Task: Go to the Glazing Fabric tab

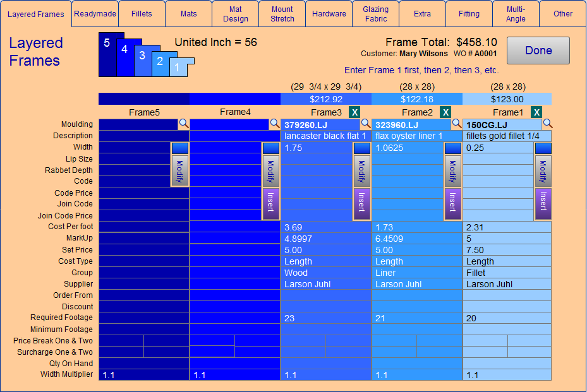Action: click(375, 14)
